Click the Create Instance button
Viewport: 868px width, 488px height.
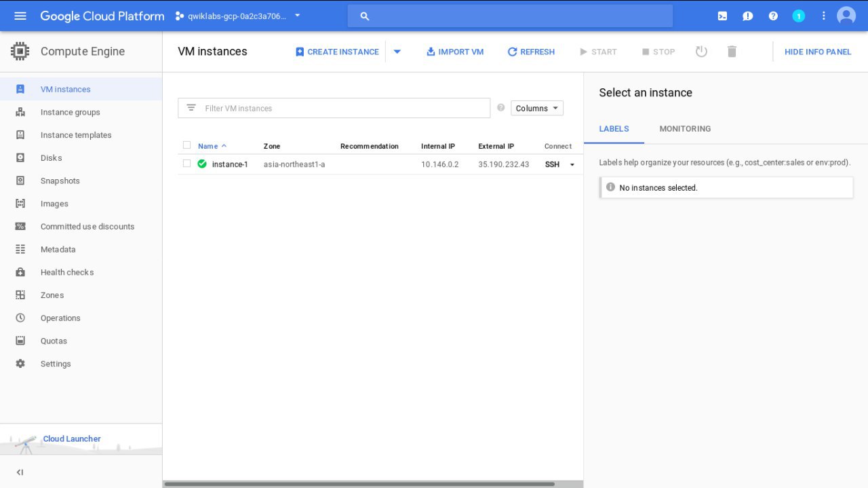tap(337, 52)
